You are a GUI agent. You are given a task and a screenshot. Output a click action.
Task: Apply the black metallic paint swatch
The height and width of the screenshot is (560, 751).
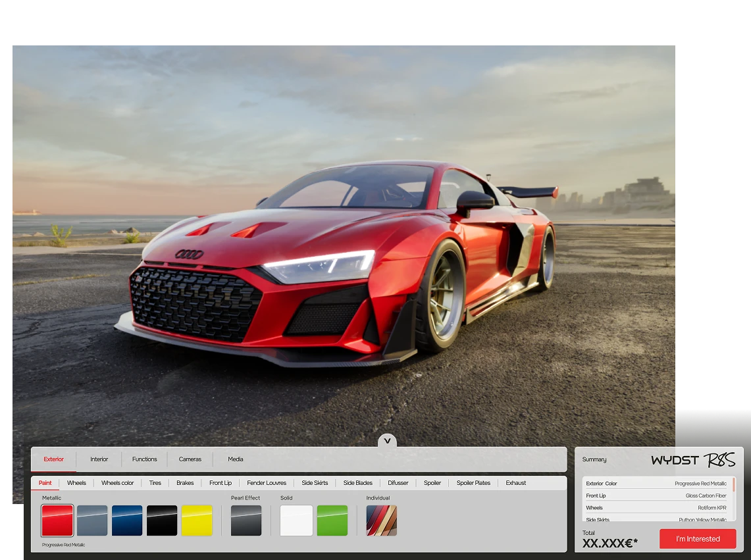coord(162,521)
